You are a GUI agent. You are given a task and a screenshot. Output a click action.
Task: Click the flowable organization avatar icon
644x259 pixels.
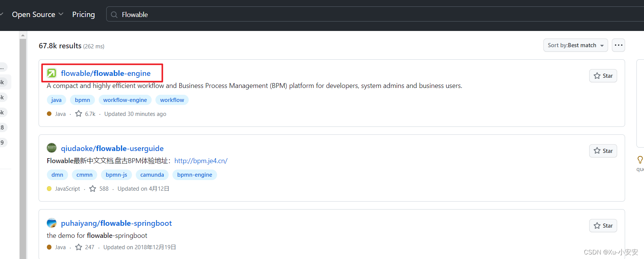click(51, 73)
